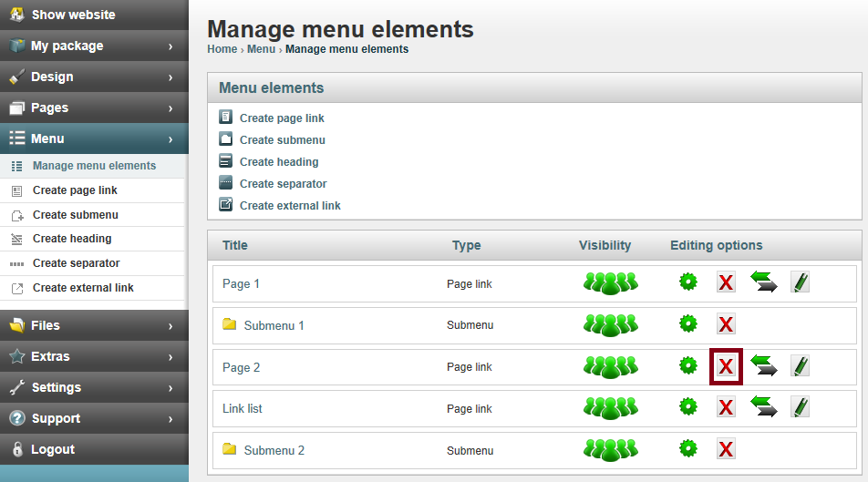Image resolution: width=868 pixels, height=482 pixels.
Task: Click Logout in the sidebar
Action: [x=94, y=449]
